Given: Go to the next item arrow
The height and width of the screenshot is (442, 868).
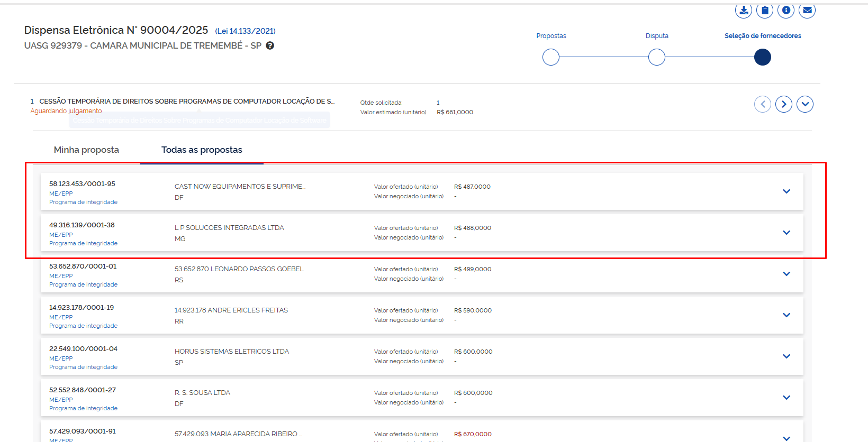Looking at the screenshot, I should 784,104.
